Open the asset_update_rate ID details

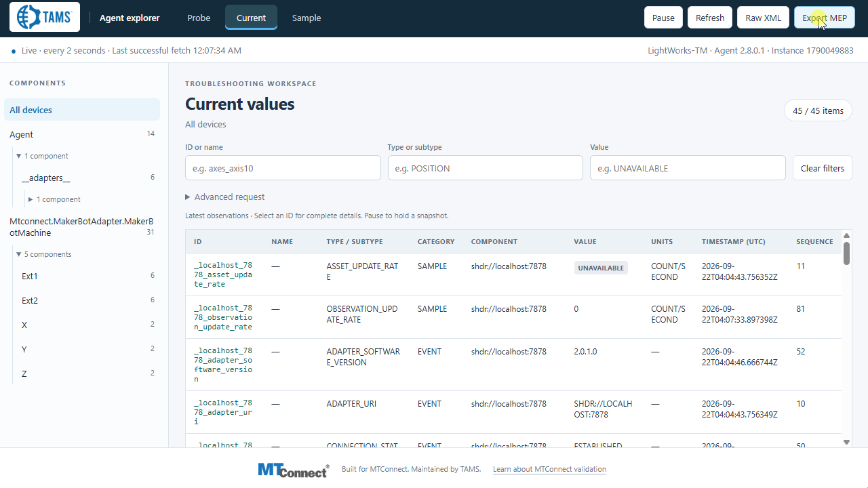point(223,275)
